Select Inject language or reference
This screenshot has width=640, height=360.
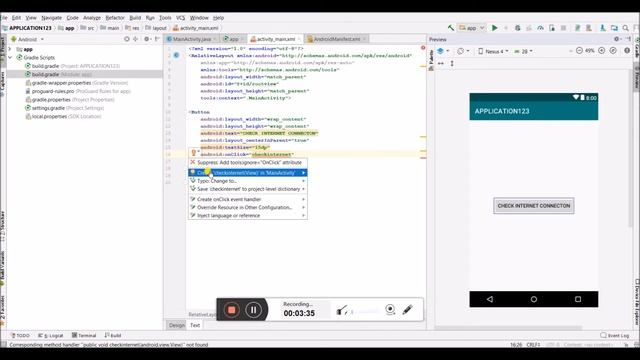pyautogui.click(x=248, y=216)
